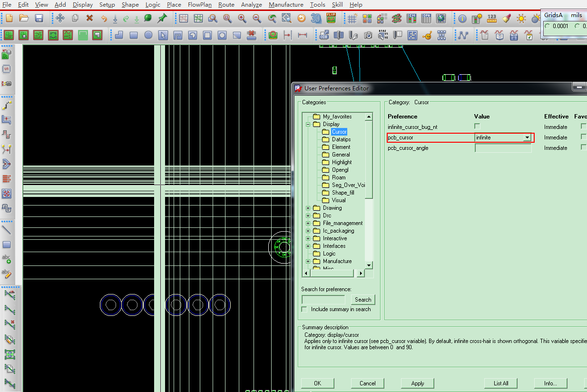Tick the Favorite checkbox for pcb_cursor
587x392 pixels.
(x=583, y=137)
